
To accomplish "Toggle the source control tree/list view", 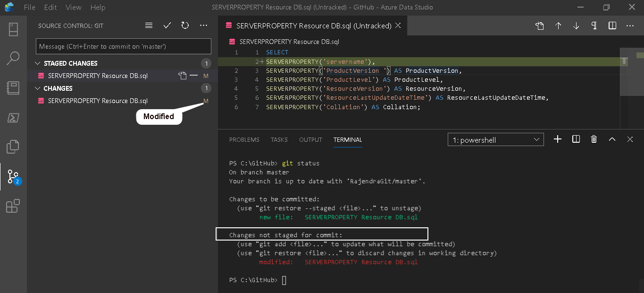I will click(x=149, y=26).
